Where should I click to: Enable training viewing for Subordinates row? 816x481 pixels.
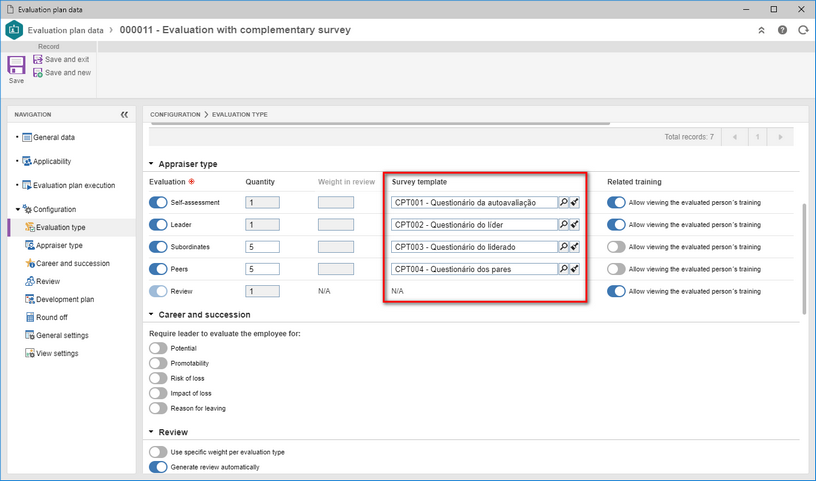pos(616,247)
